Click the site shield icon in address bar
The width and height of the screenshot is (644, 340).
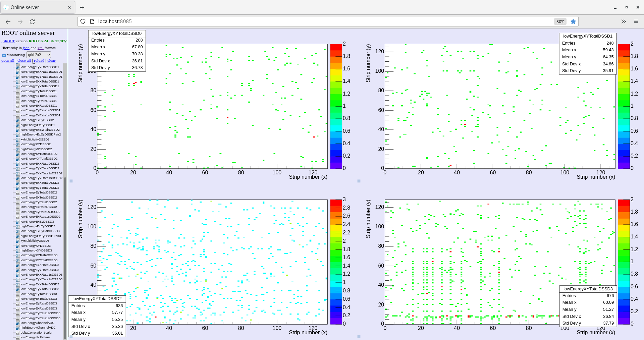point(83,21)
